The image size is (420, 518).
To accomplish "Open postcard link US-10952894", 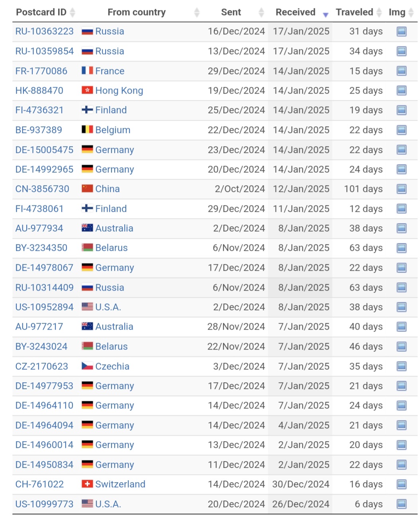I will click(45, 307).
